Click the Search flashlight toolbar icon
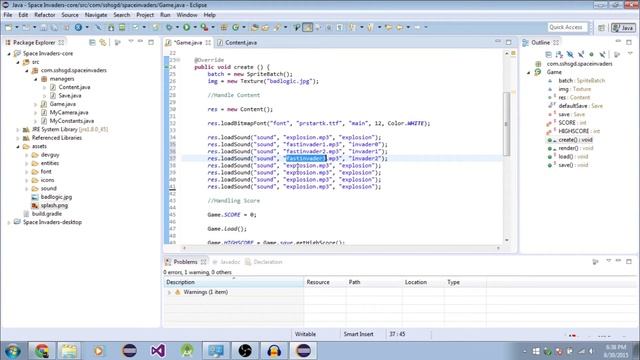 pyautogui.click(x=277, y=27)
